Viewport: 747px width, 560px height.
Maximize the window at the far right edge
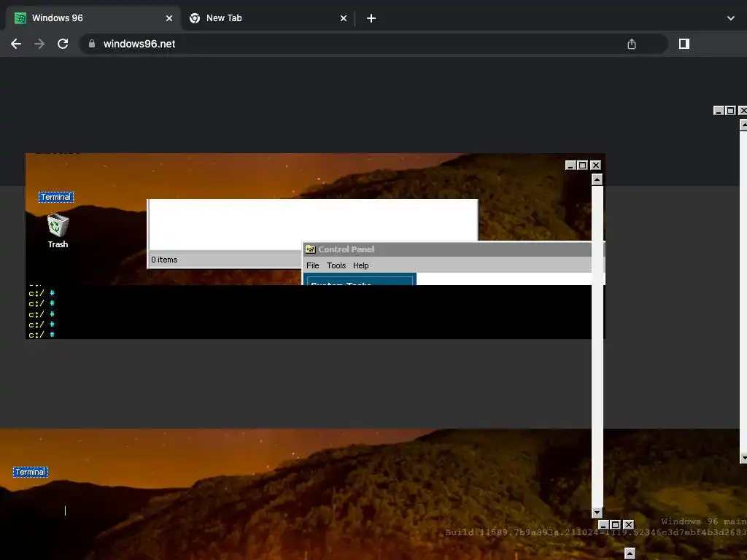coord(730,111)
